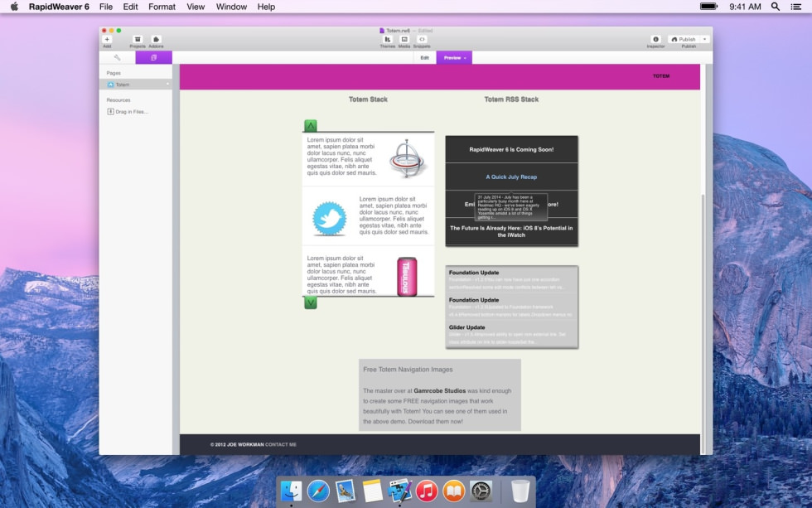Switch to Edit mode
The width and height of the screenshot is (812, 508).
click(424, 57)
